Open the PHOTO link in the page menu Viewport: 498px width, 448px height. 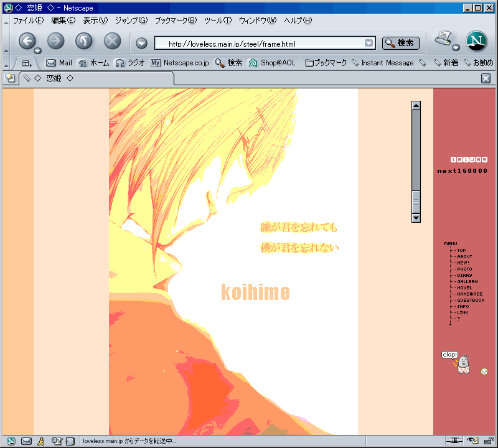(x=464, y=269)
